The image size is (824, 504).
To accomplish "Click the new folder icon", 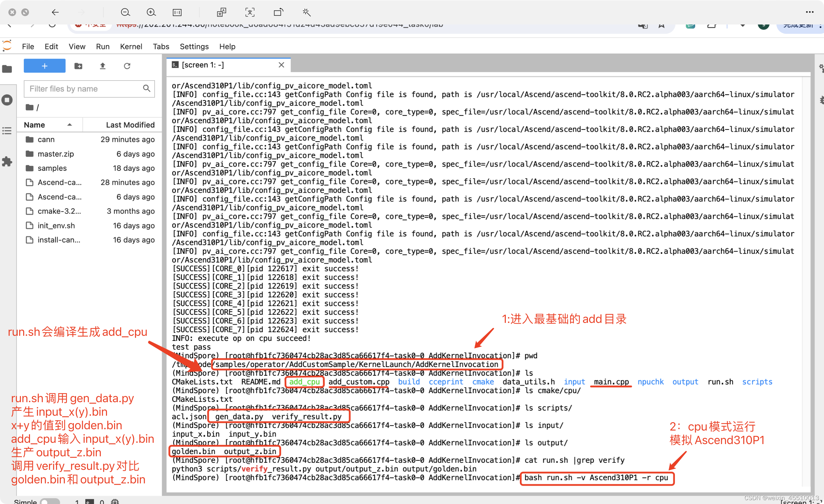I will [x=78, y=66].
